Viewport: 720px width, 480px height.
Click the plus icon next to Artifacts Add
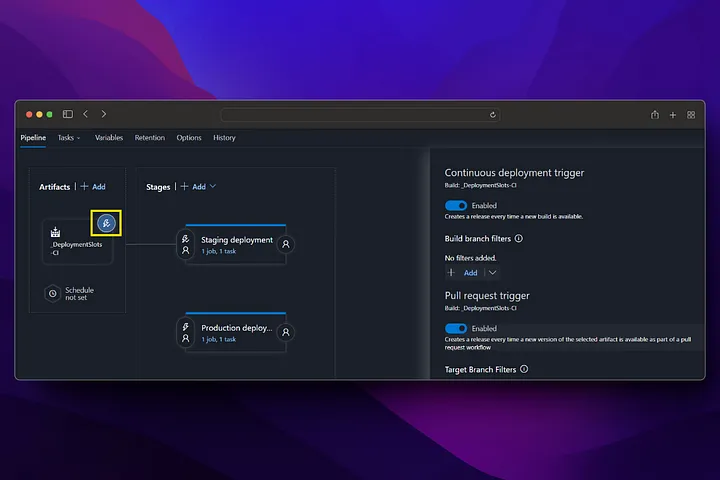(84, 186)
